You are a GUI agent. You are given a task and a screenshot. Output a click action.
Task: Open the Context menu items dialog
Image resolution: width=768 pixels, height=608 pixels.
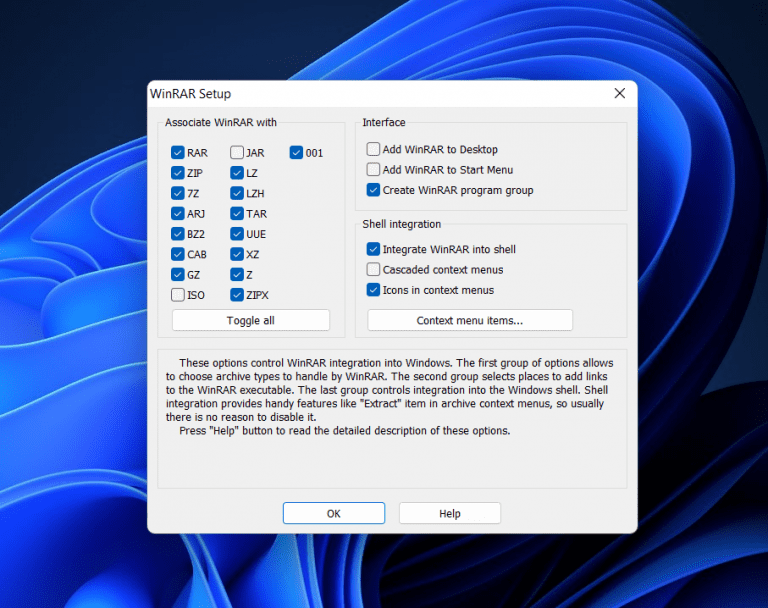tap(470, 321)
